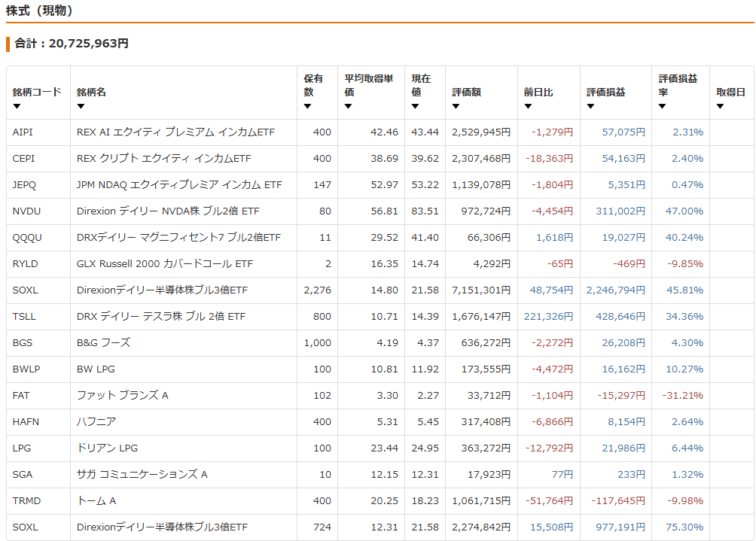
Task: Click name JPM NDAQ エクイティプレミア インカム ETF
Action: click(179, 185)
